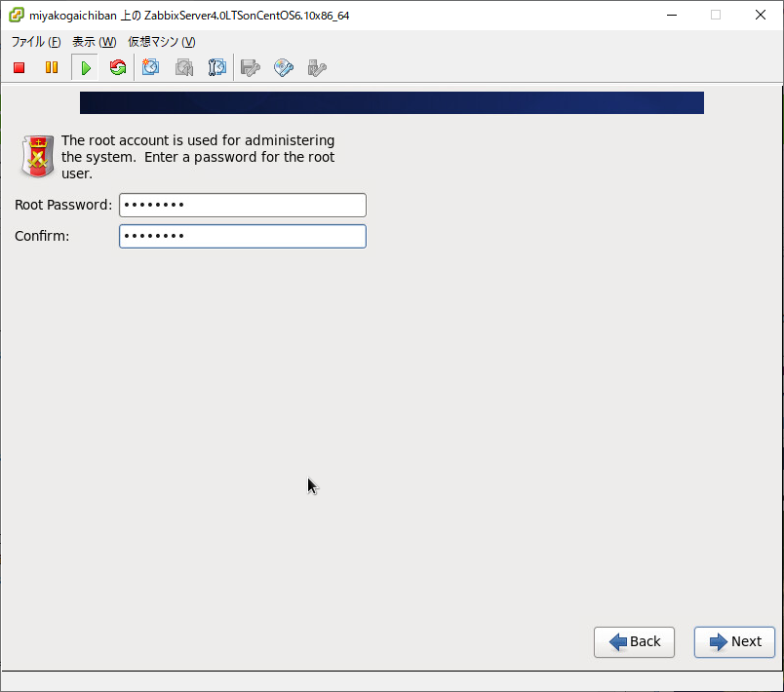Click the green power on (play) icon

click(x=86, y=67)
